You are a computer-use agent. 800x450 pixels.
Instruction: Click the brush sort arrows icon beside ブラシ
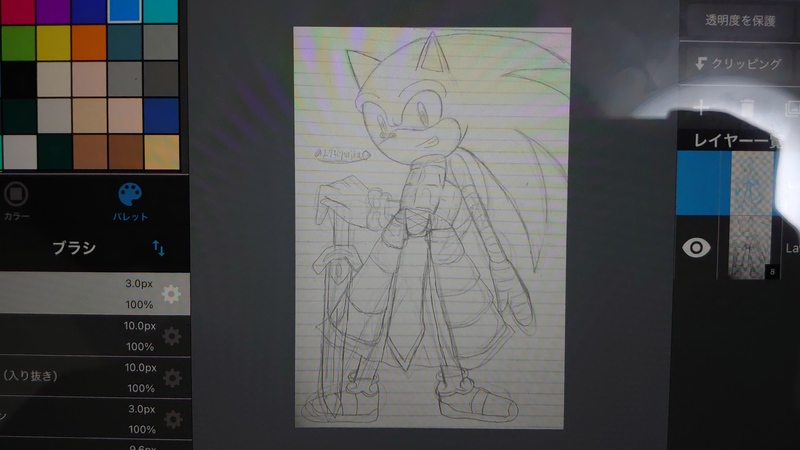tap(158, 248)
